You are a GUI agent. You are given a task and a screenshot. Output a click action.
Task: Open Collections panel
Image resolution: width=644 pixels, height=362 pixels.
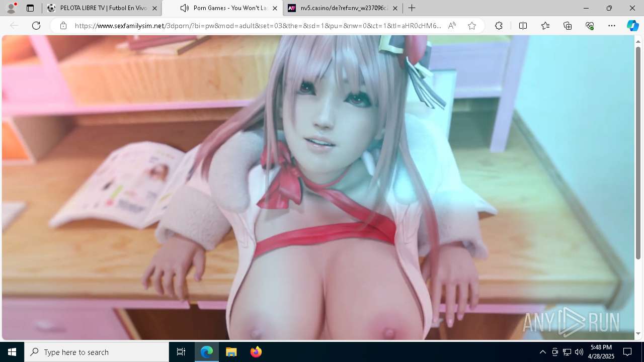pos(568,26)
